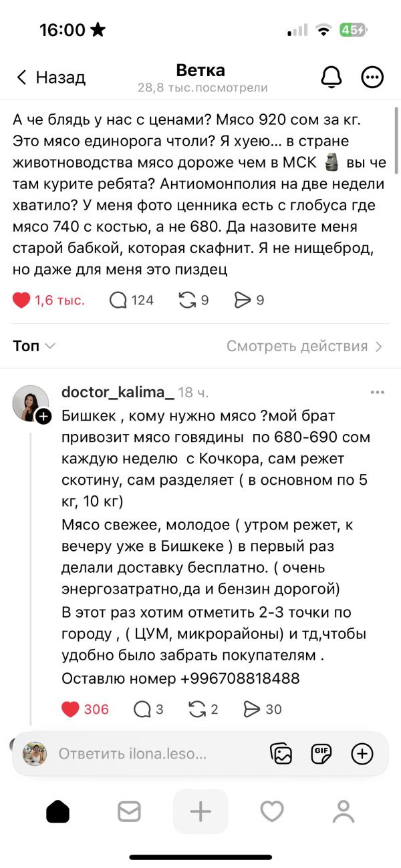Attach photo using gallery icon
This screenshot has width=401, height=868.
281,754
